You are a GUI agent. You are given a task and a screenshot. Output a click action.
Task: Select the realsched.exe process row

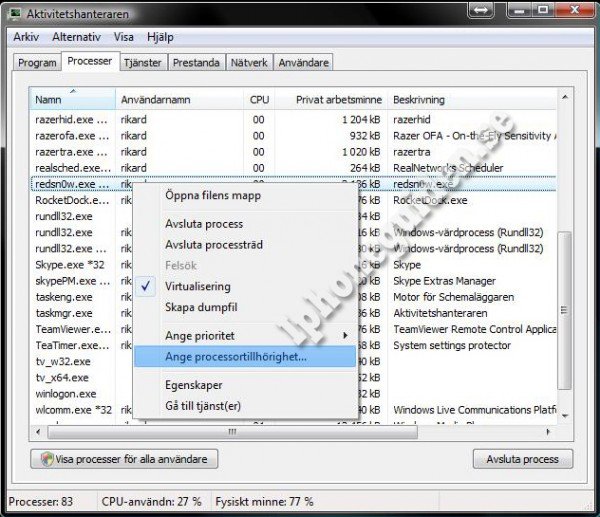pyautogui.click(x=293, y=168)
